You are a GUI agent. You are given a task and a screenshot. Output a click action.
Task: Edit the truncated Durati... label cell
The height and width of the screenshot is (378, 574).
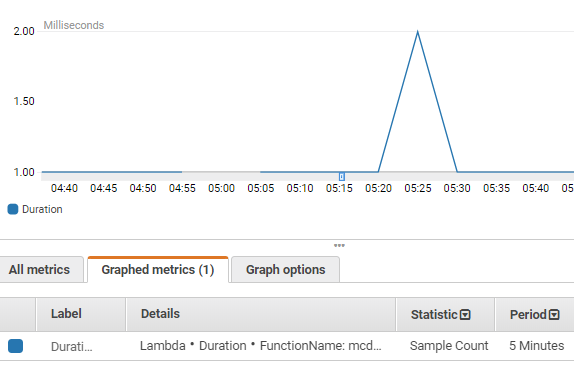pyautogui.click(x=72, y=347)
